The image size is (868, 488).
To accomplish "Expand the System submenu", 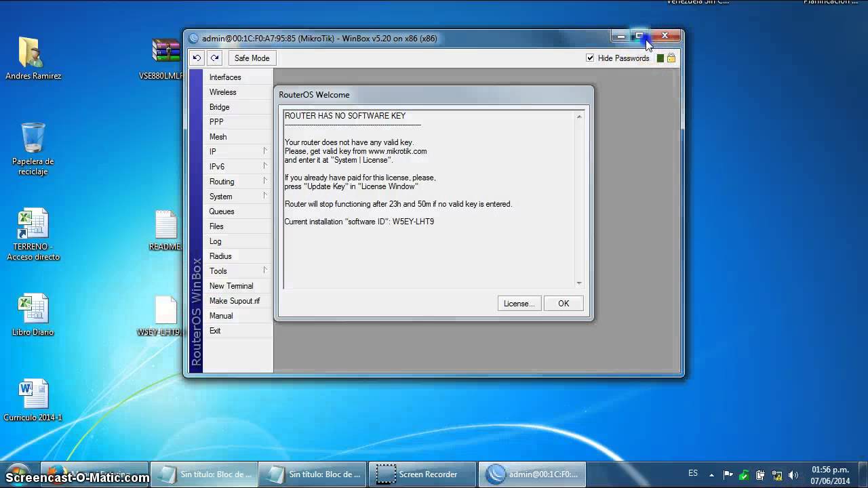I will click(238, 197).
